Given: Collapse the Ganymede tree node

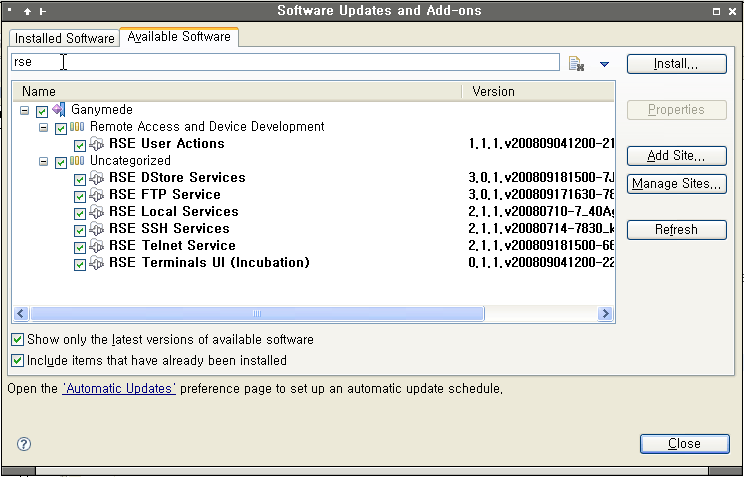Looking at the screenshot, I should tap(24, 111).
